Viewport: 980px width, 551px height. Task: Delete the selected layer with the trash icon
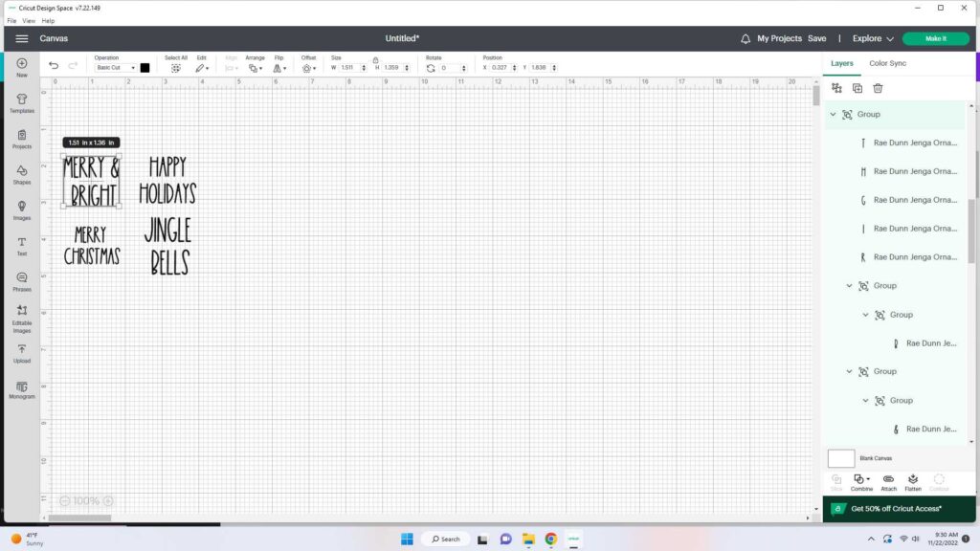(878, 89)
